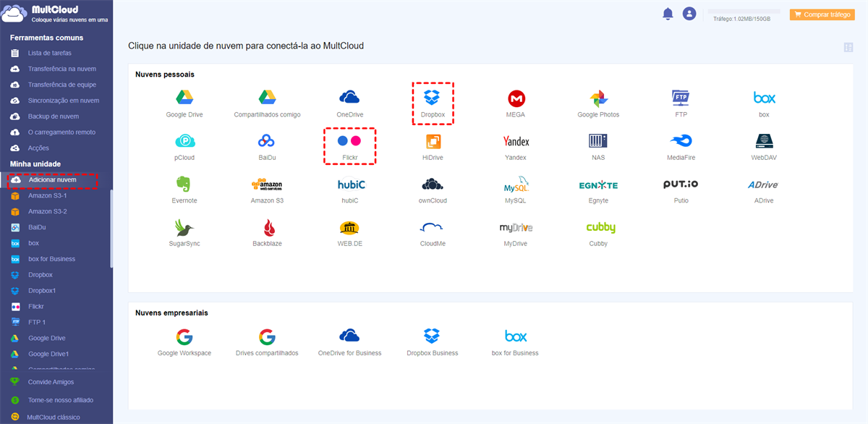Click the traffic usage progress bar
868x424 pixels.
[745, 12]
